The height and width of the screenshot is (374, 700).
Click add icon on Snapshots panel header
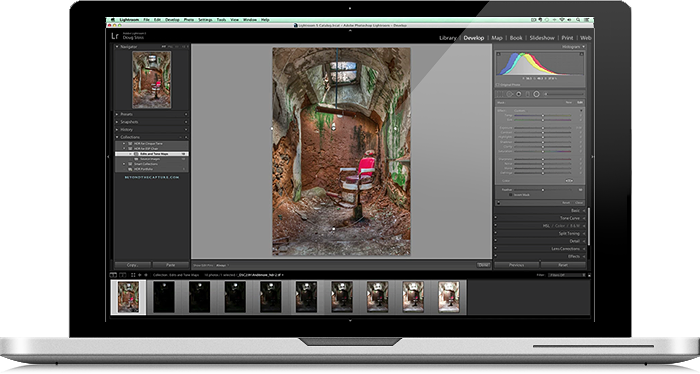[x=186, y=122]
